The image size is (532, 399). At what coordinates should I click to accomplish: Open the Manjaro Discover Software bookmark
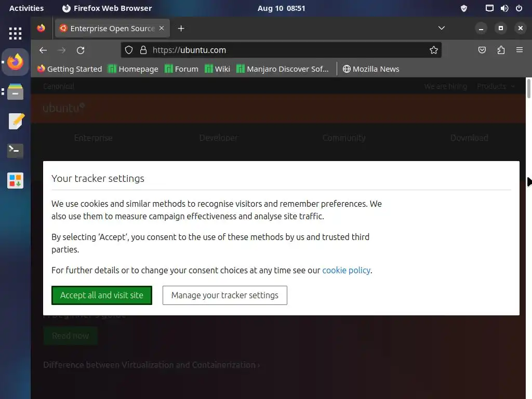pyautogui.click(x=283, y=69)
